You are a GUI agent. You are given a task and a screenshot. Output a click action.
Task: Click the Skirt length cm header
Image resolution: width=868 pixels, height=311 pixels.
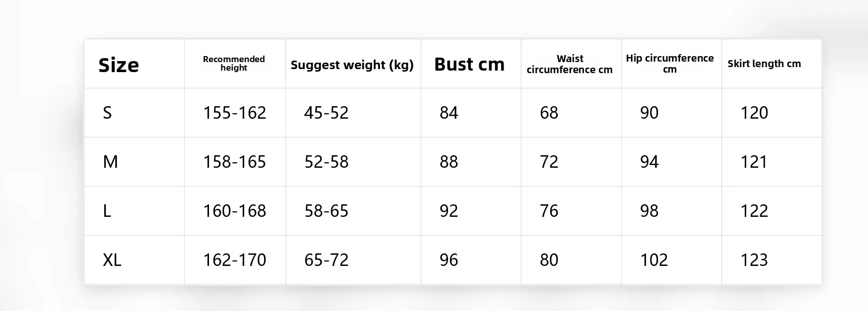pyautogui.click(x=764, y=64)
